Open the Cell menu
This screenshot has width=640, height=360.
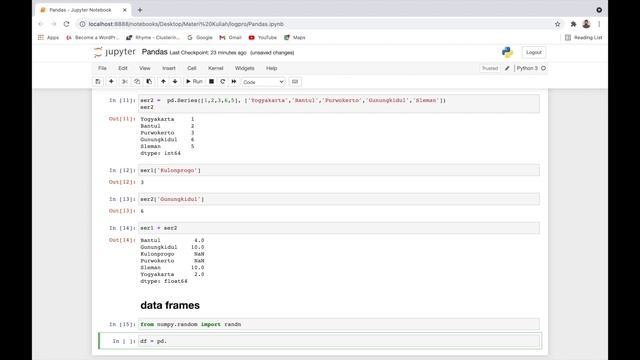192,68
